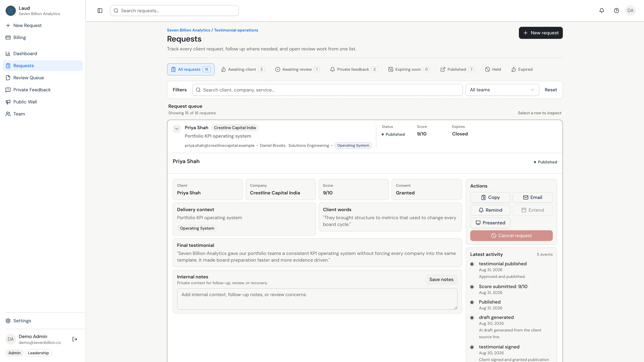
Task: Click the Copy action button
Action: (490, 197)
